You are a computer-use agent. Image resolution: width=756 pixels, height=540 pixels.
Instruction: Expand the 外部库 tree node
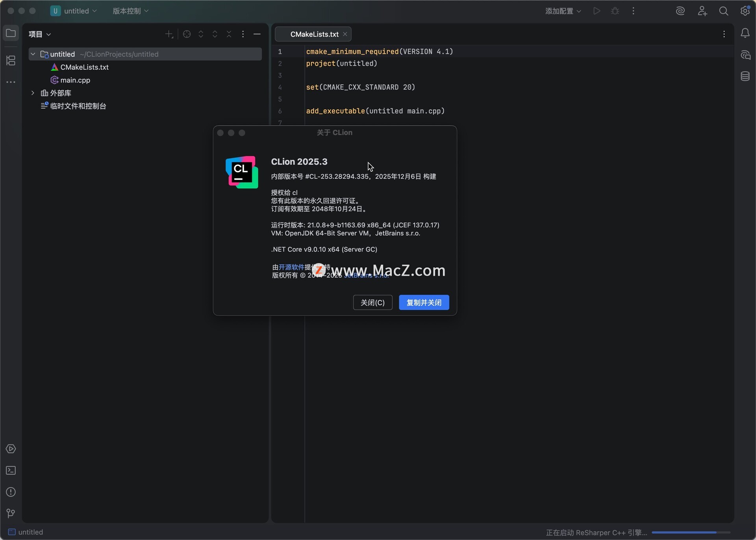pos(33,93)
